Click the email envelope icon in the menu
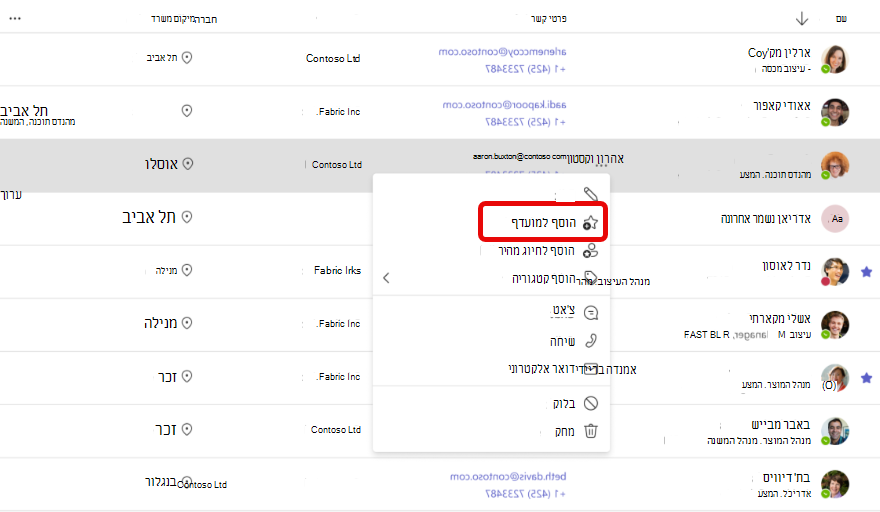The image size is (880, 512). click(590, 369)
